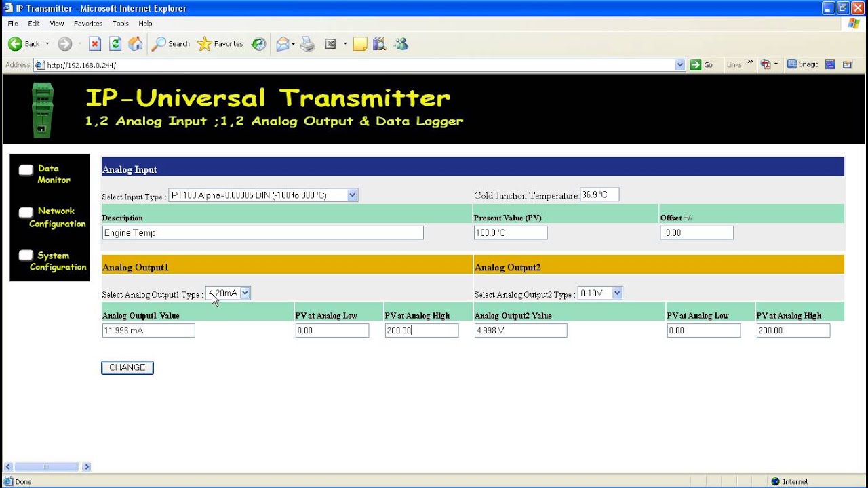Open the Tools menu
Screen dimensions: 868x488
coord(121,24)
